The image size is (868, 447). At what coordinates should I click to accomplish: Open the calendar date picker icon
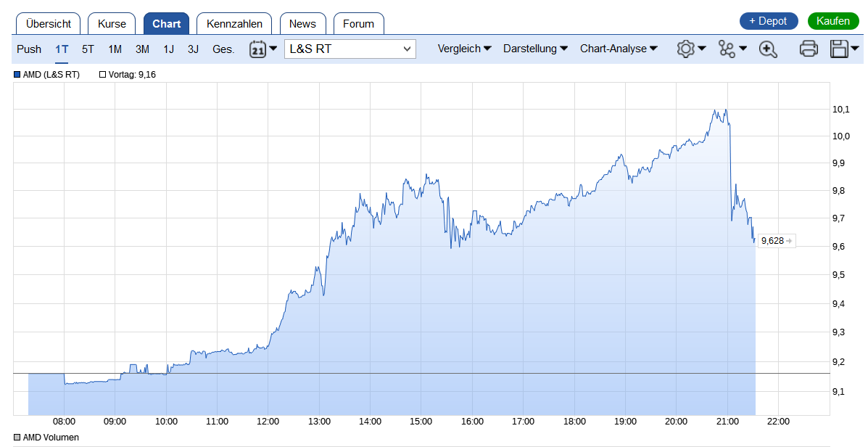pos(258,49)
